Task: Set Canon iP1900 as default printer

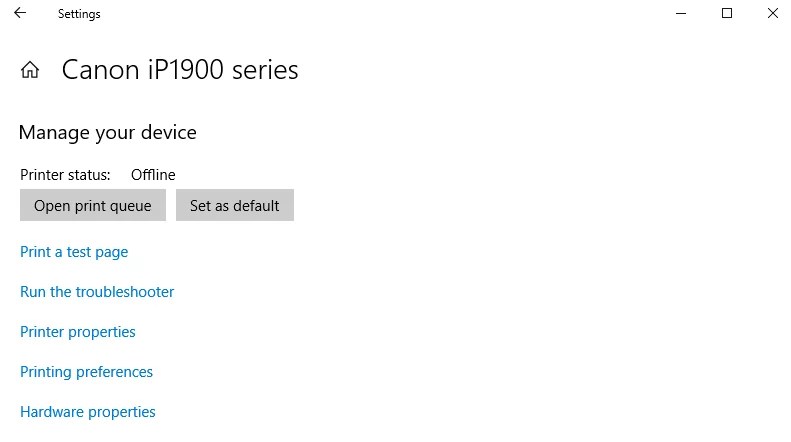Action: click(235, 206)
